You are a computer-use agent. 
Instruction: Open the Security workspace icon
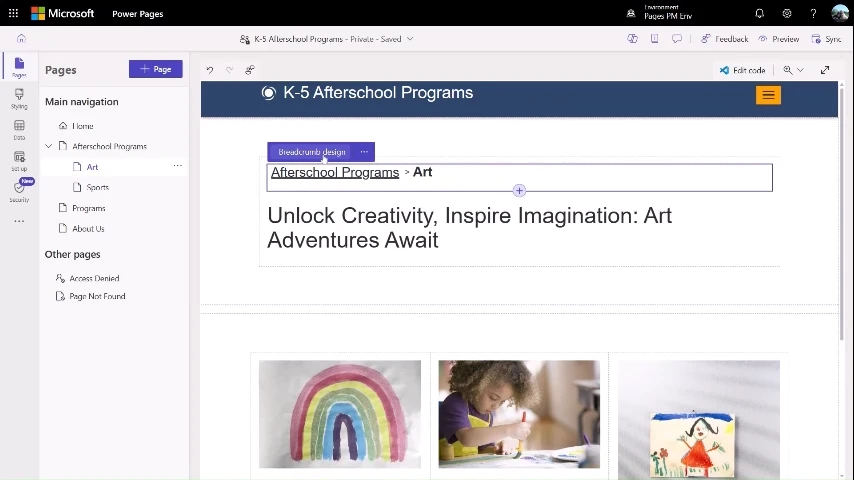tap(19, 191)
